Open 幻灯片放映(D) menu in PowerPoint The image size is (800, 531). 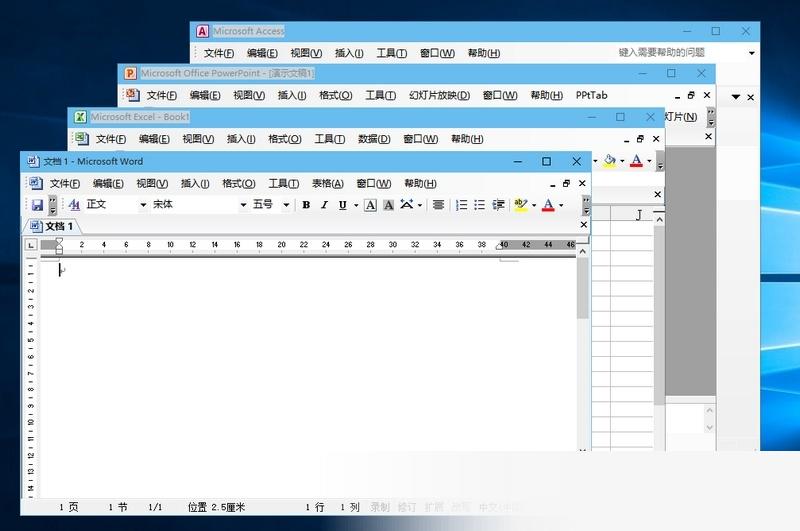point(439,95)
